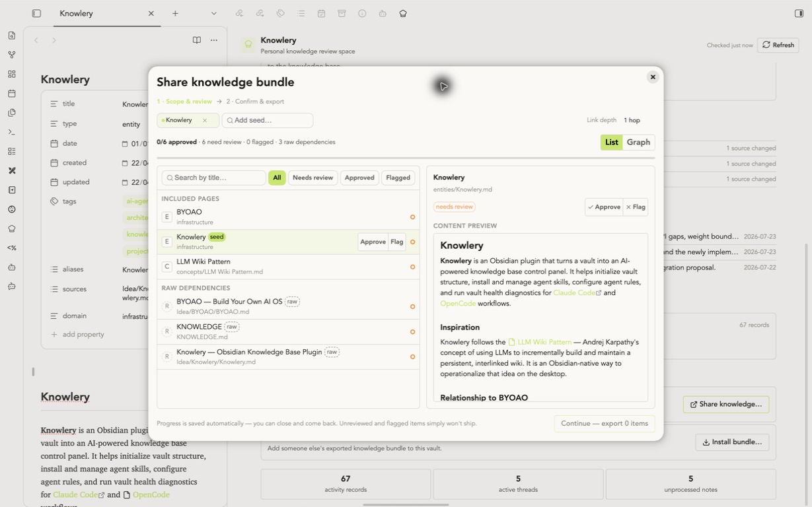
Task: Switch note to reading view book icon
Action: click(x=197, y=40)
